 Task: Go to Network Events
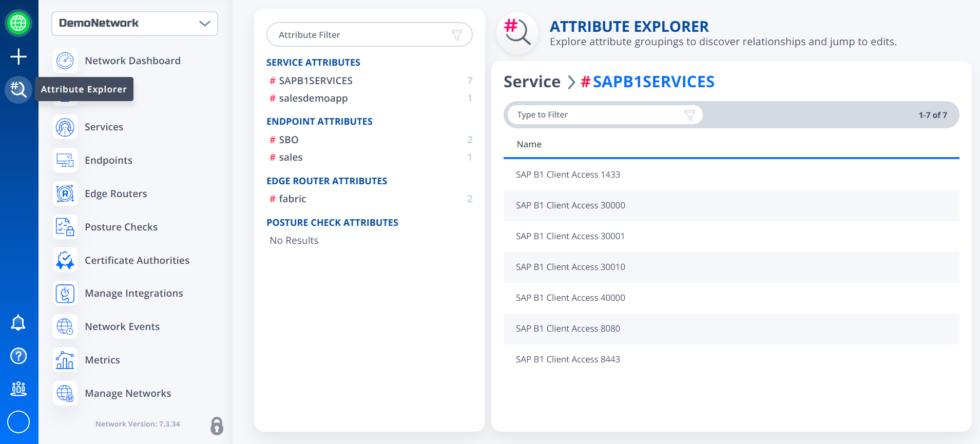coord(122,326)
